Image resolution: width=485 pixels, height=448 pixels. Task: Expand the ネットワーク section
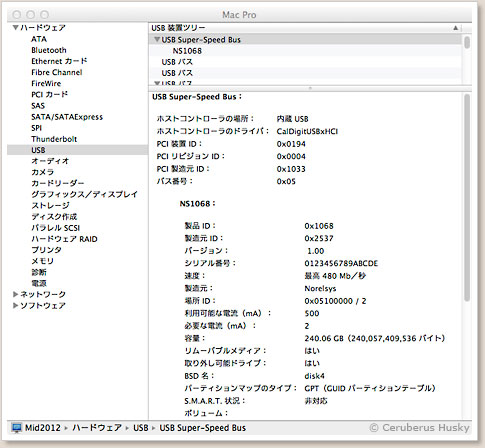15,294
